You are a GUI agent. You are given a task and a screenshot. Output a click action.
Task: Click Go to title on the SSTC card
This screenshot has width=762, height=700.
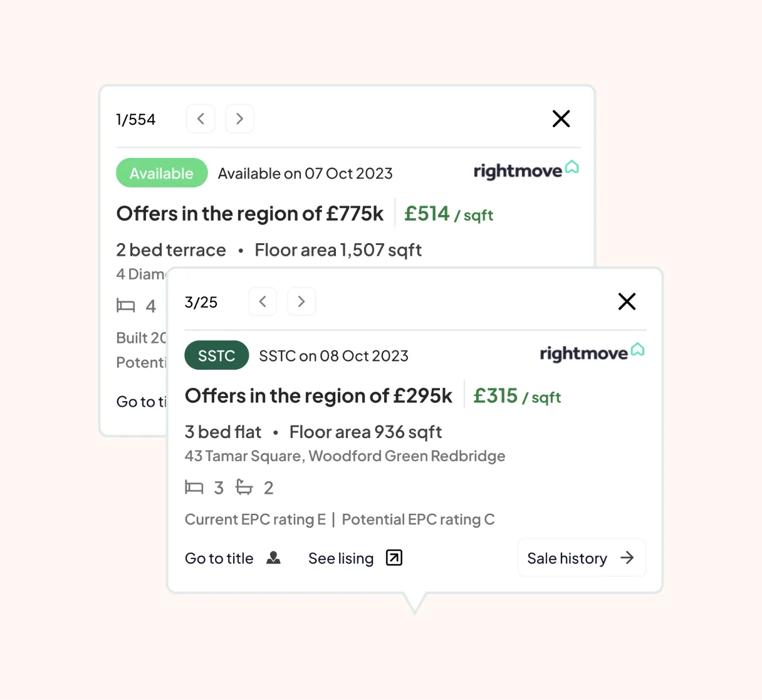[219, 558]
